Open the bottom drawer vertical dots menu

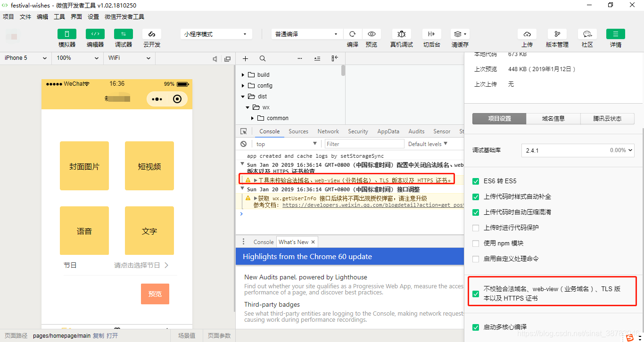[244, 242]
